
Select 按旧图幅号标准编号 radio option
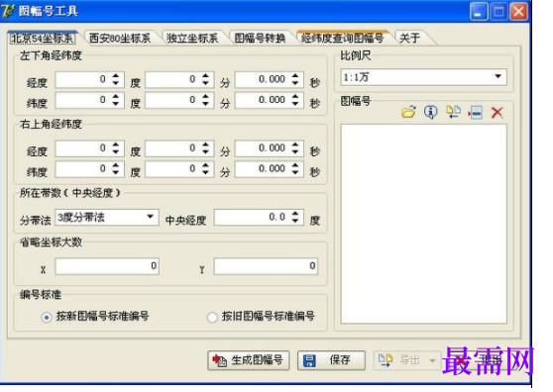click(x=261, y=317)
